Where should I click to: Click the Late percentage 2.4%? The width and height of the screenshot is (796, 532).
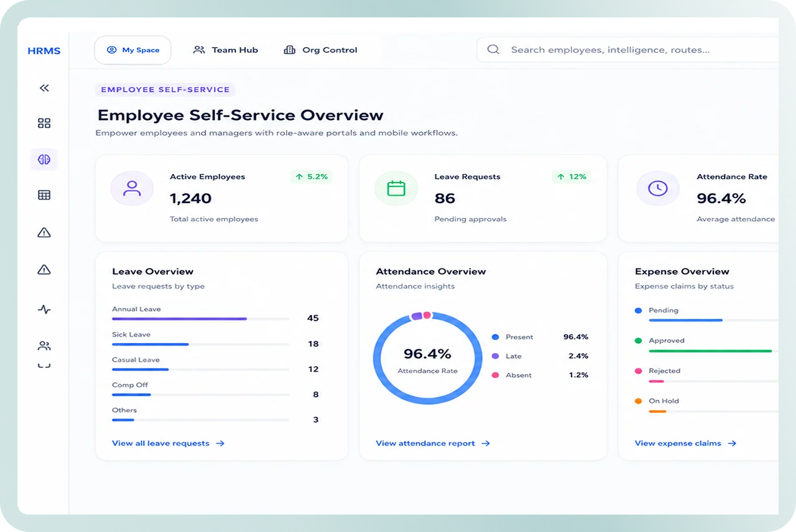coord(578,356)
